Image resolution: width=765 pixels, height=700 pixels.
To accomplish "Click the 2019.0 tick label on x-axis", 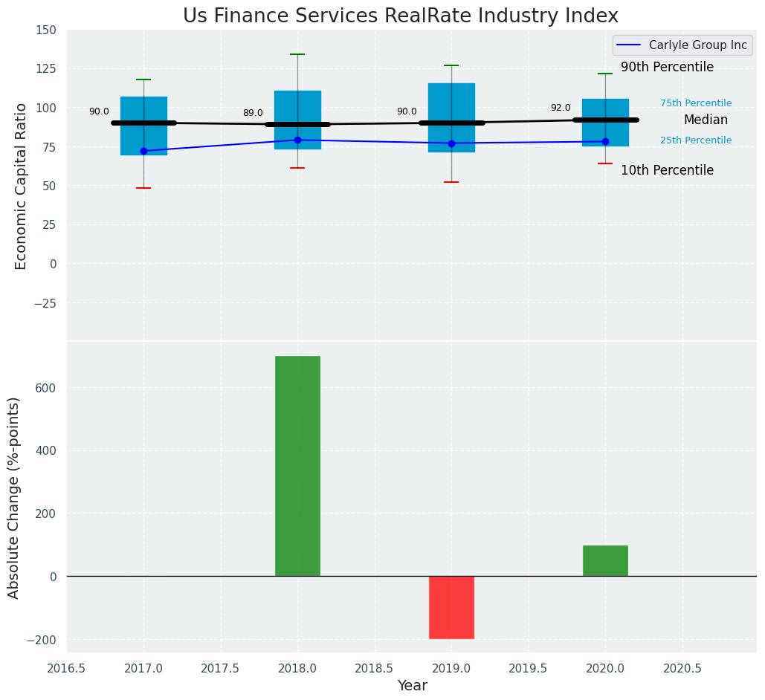I will [451, 667].
